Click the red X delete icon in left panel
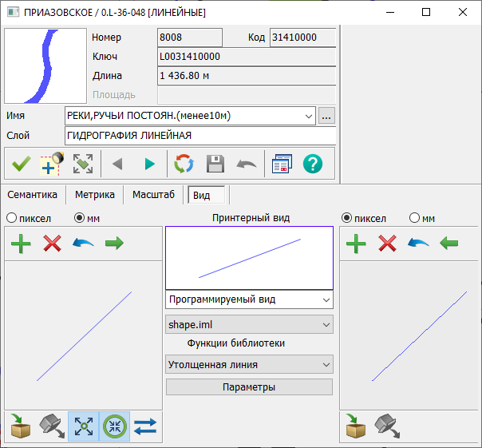 pyautogui.click(x=53, y=244)
